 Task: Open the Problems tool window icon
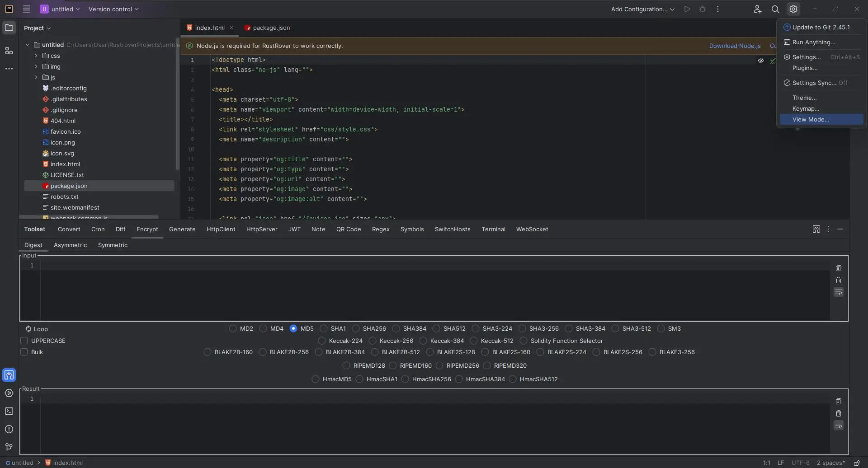(x=9, y=429)
